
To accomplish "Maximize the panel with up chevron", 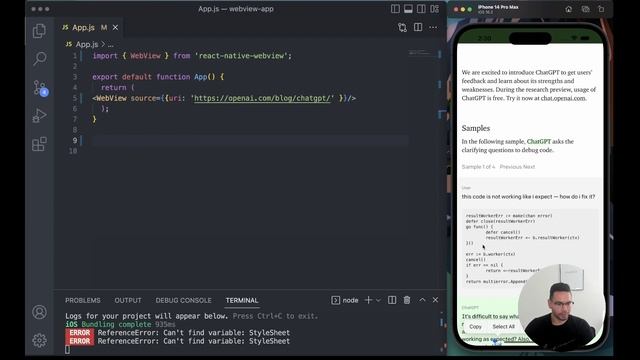I will click(422, 300).
